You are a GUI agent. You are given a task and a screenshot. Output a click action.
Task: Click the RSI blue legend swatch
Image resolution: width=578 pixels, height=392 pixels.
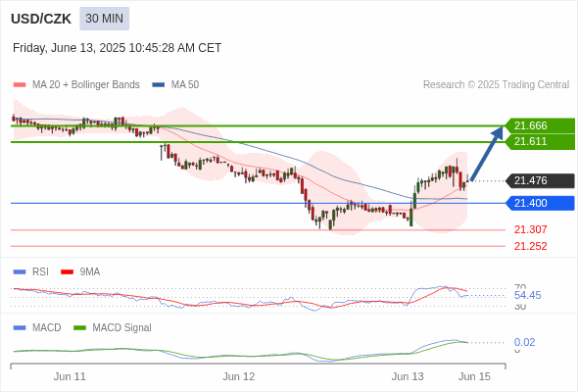click(20, 272)
